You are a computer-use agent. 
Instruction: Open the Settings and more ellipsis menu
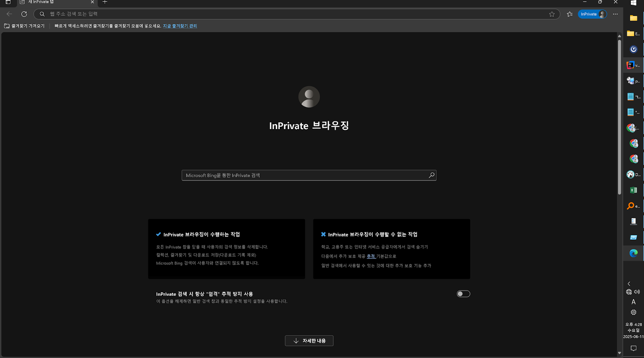point(615,14)
